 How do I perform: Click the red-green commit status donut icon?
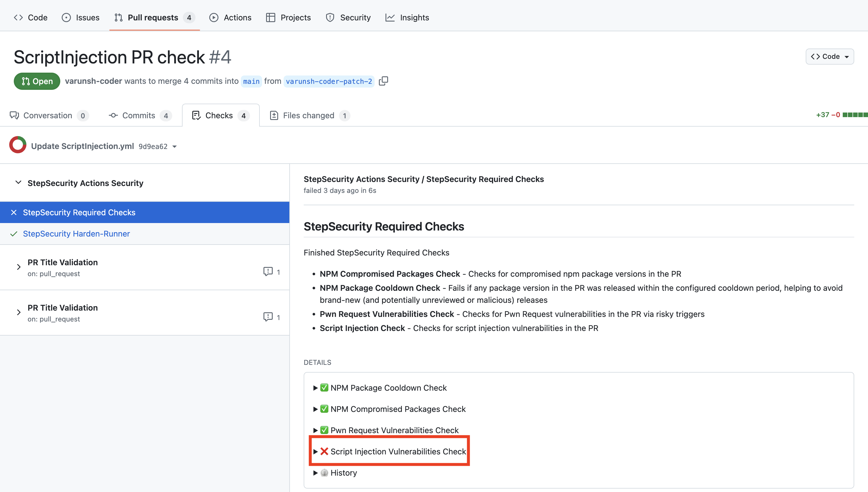18,145
